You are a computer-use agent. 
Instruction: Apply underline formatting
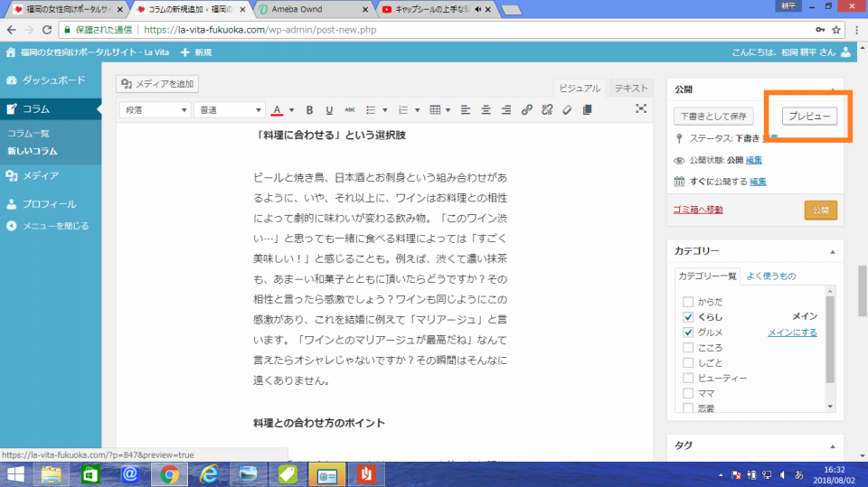click(329, 109)
